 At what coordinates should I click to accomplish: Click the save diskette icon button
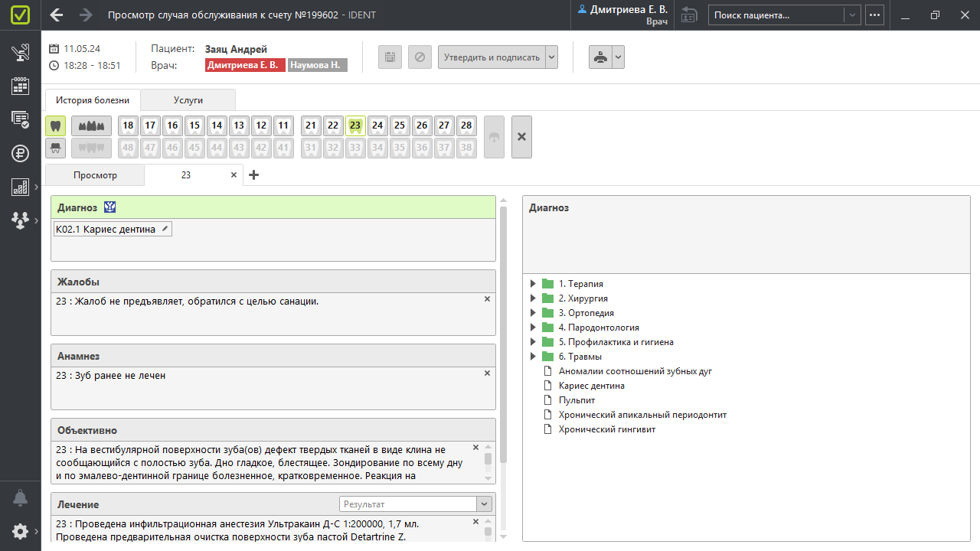390,57
